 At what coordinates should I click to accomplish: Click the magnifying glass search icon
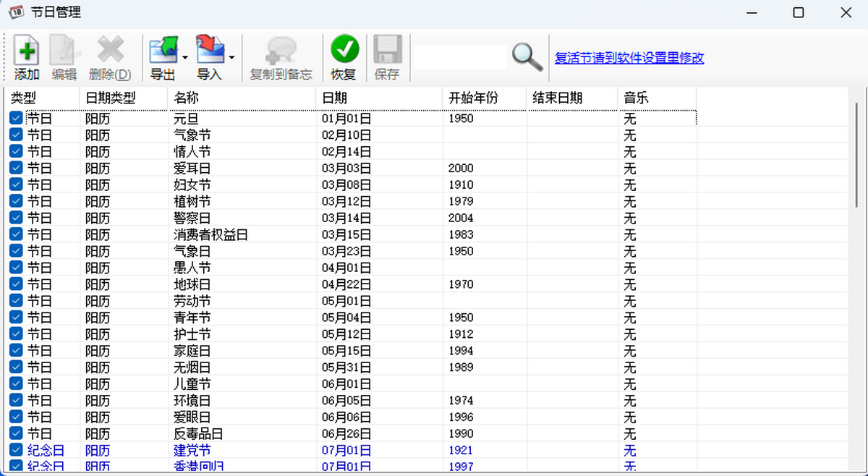pyautogui.click(x=527, y=57)
